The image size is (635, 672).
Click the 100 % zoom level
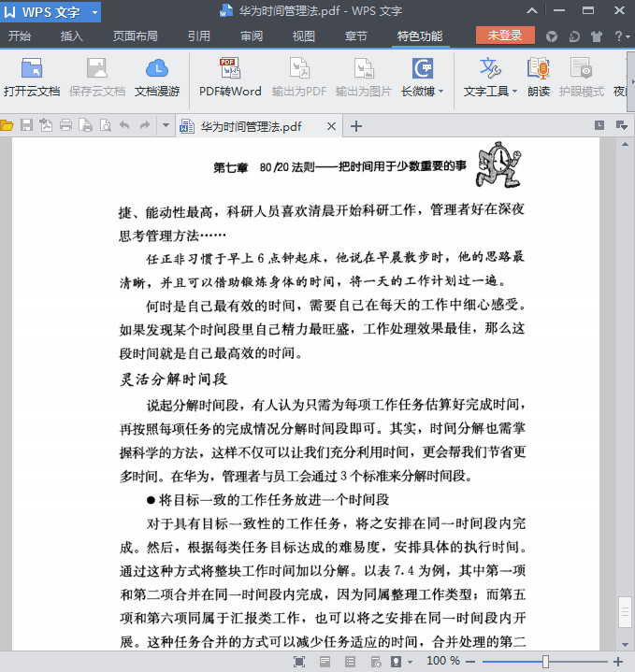coord(443,661)
